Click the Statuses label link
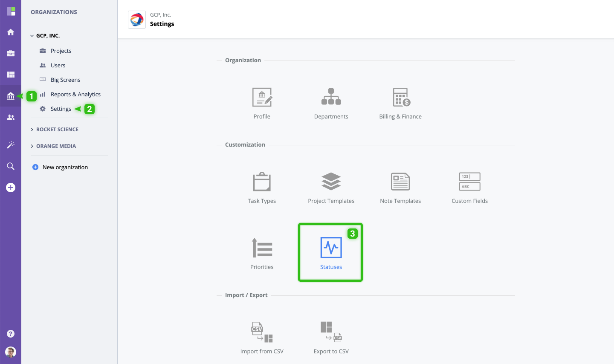Viewport: 614px width, 364px height. tap(331, 267)
